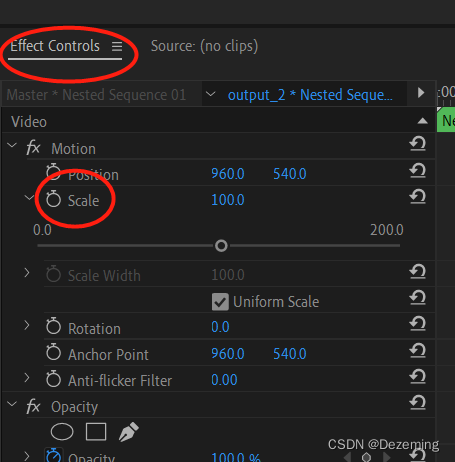Toggle animation stopwatch for Rotation
This screenshot has width=455, height=462.
(x=53, y=326)
